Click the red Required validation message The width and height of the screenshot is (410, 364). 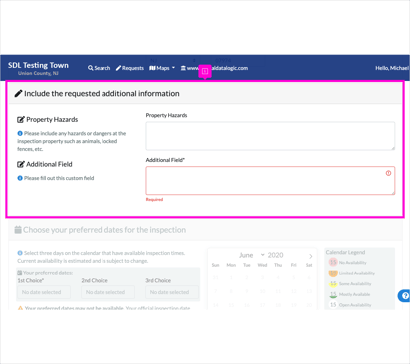click(x=154, y=199)
